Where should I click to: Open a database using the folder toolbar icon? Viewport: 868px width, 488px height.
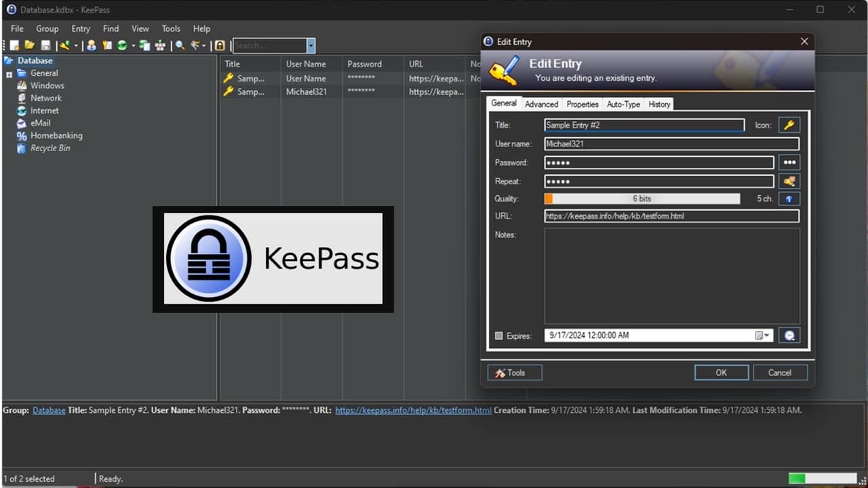tap(30, 45)
